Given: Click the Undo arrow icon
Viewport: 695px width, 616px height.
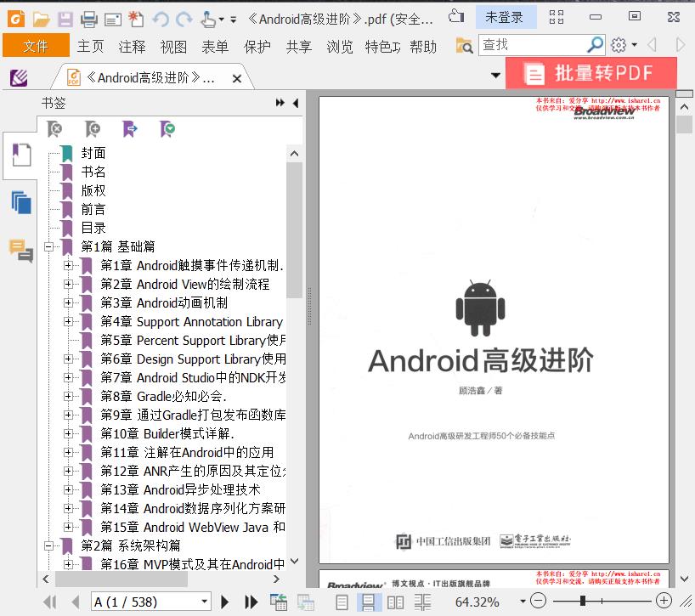Looking at the screenshot, I should [x=161, y=20].
